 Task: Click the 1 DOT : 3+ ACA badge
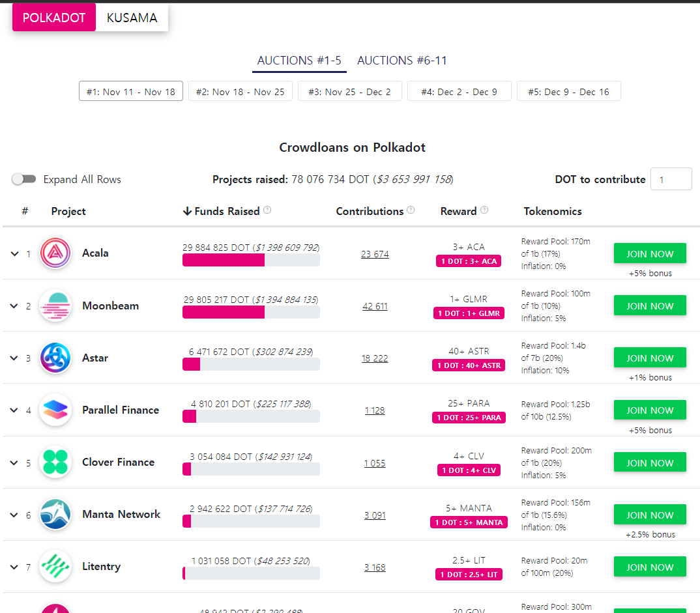point(469,261)
